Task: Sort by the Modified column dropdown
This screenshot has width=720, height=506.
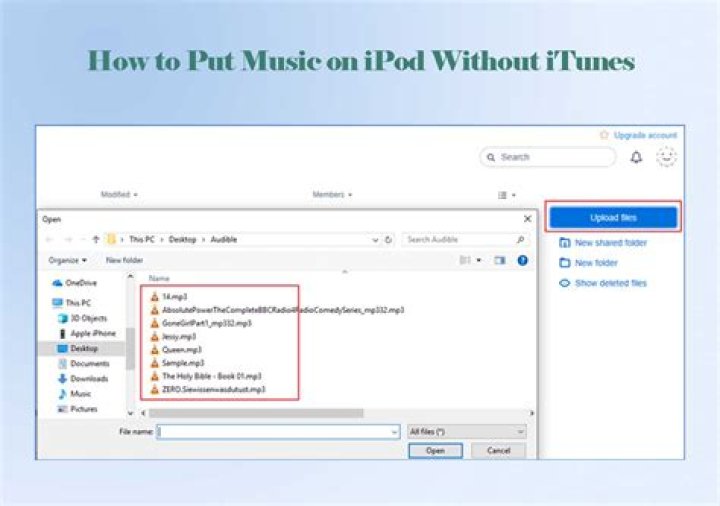Action: pyautogui.click(x=119, y=195)
